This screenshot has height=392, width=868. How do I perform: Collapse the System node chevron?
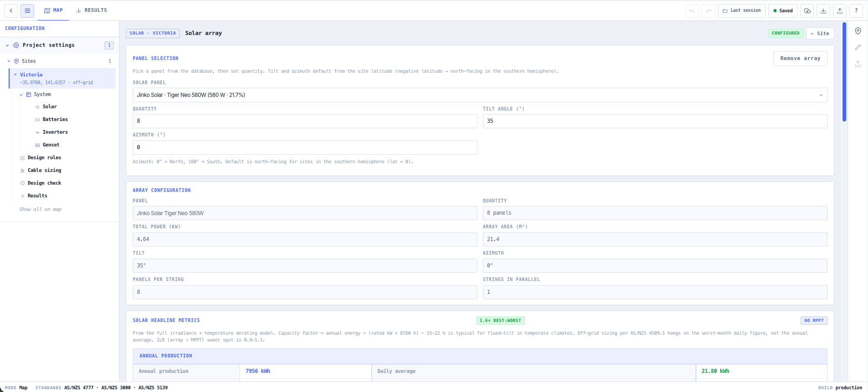(21, 95)
